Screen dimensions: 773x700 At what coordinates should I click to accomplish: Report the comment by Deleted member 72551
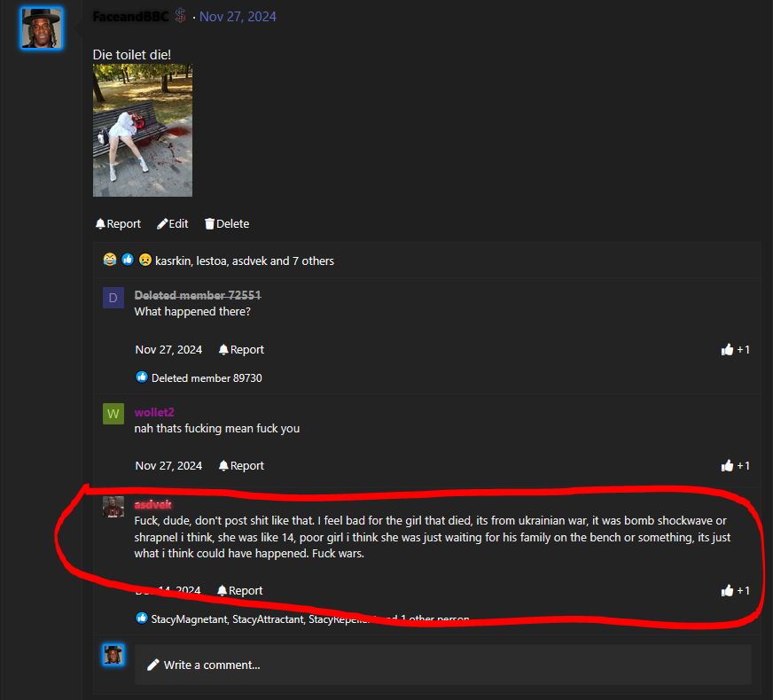[x=241, y=350]
